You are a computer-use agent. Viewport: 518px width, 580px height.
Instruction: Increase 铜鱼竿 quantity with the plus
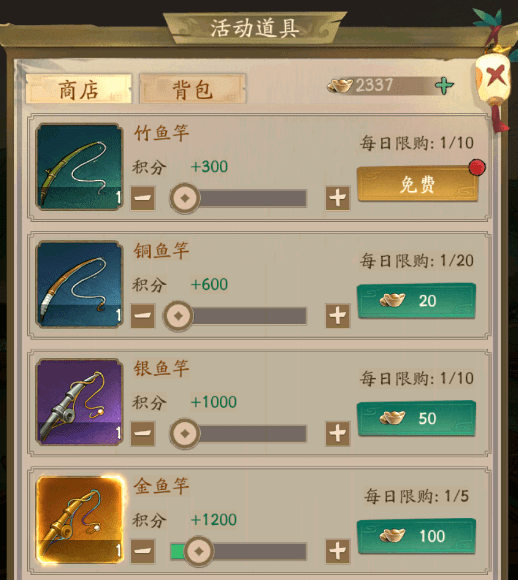[337, 316]
